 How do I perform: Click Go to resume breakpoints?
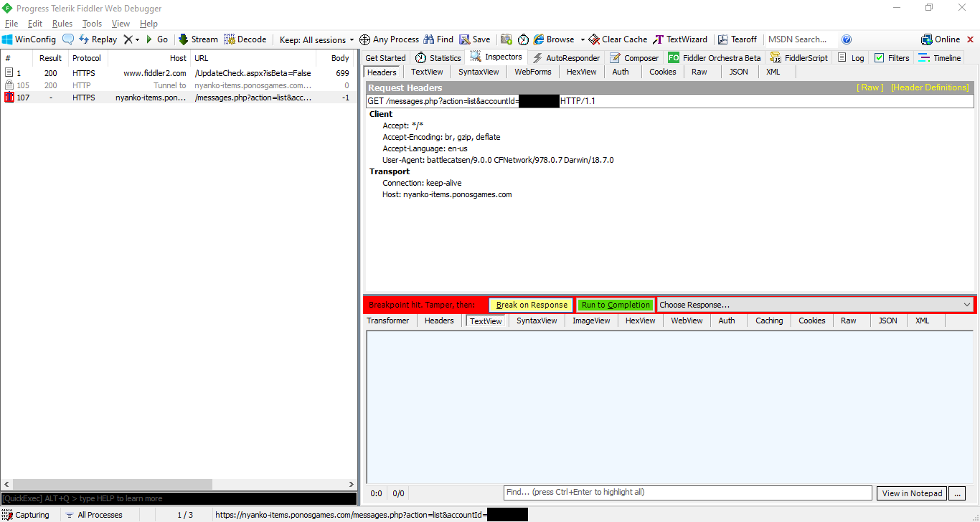[157, 39]
